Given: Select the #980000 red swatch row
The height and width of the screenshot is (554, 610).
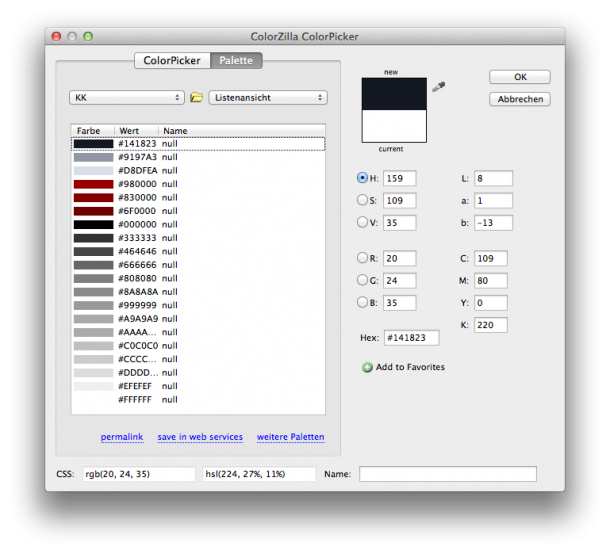Looking at the screenshot, I should click(x=198, y=184).
